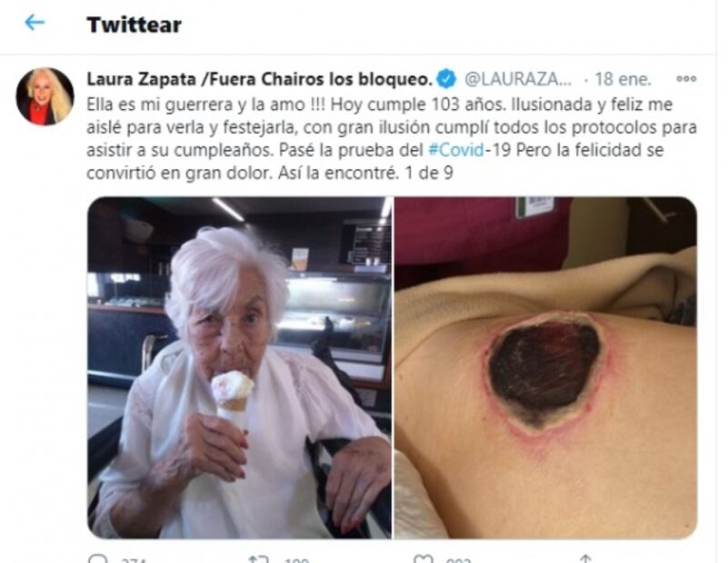The image size is (728, 563).
Task: Click the blue verified badge
Action: coord(446,79)
